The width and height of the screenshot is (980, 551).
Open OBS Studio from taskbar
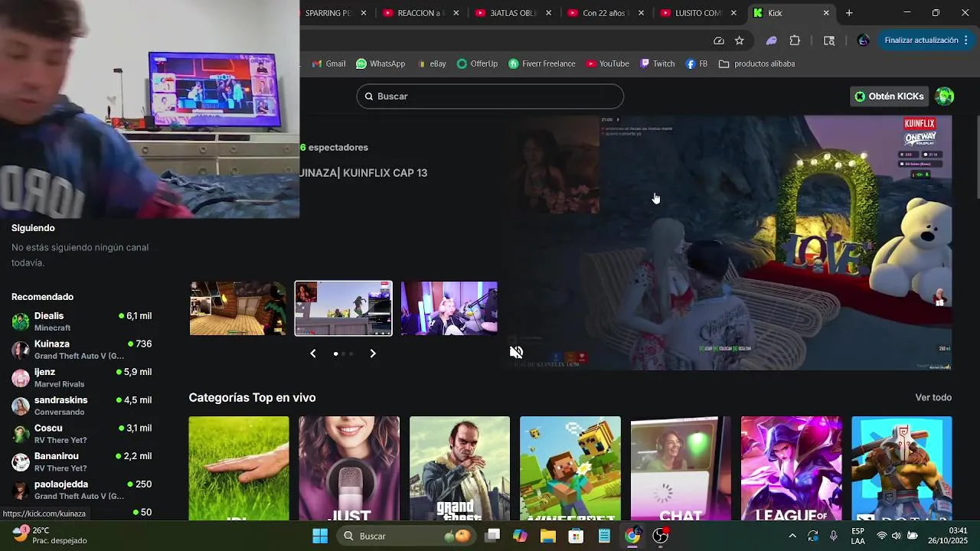pos(661,536)
